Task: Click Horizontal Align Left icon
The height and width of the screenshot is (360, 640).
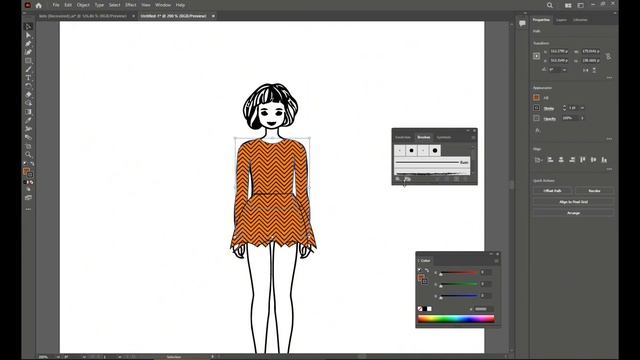Action: pos(550,160)
